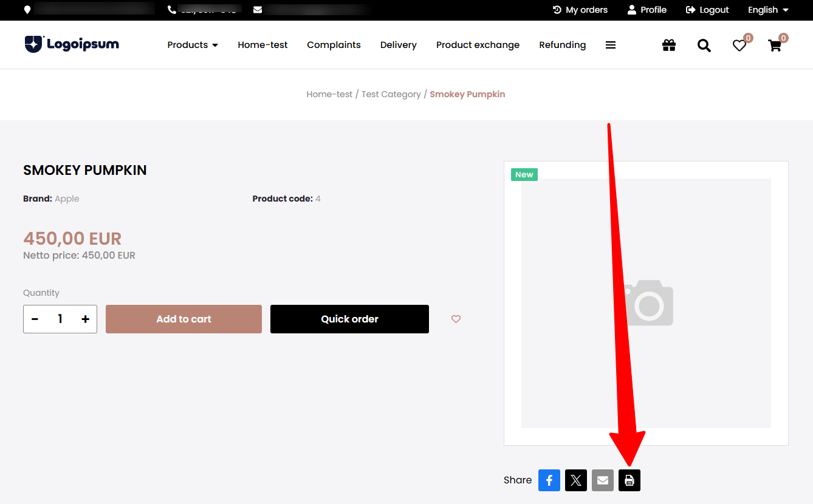
Task: Open the hamburger menu in navigation
Action: pyautogui.click(x=610, y=45)
